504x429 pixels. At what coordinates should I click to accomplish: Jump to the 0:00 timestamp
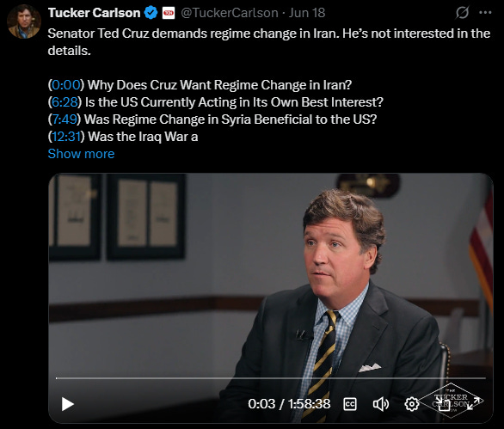pyautogui.click(x=66, y=85)
